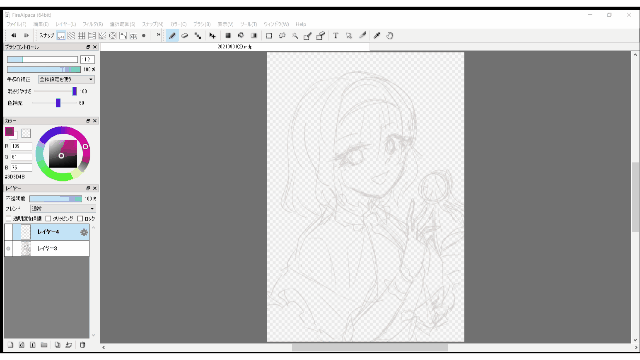Screen dimensions: 640x360
Task: Open the Edit menu
Action: point(41,24)
